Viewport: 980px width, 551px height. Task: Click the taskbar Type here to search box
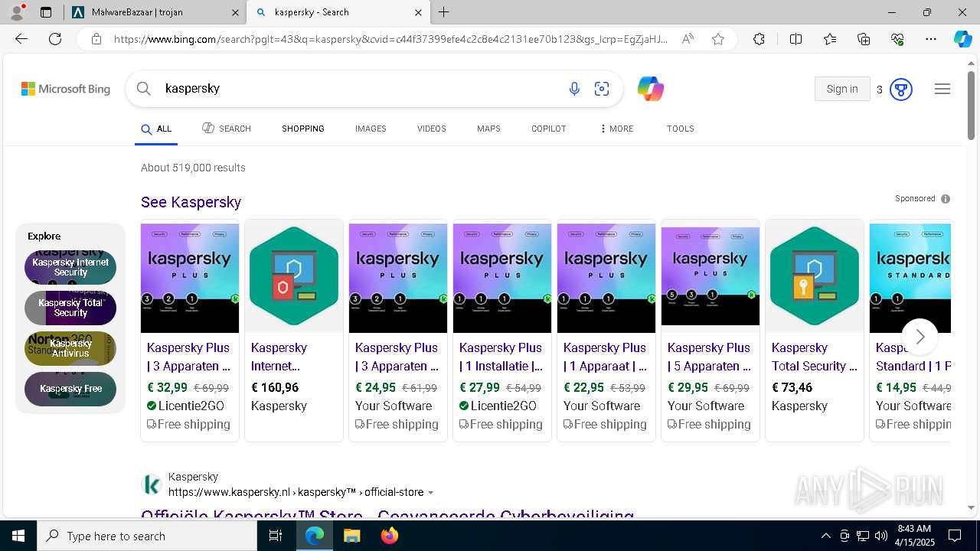147,536
